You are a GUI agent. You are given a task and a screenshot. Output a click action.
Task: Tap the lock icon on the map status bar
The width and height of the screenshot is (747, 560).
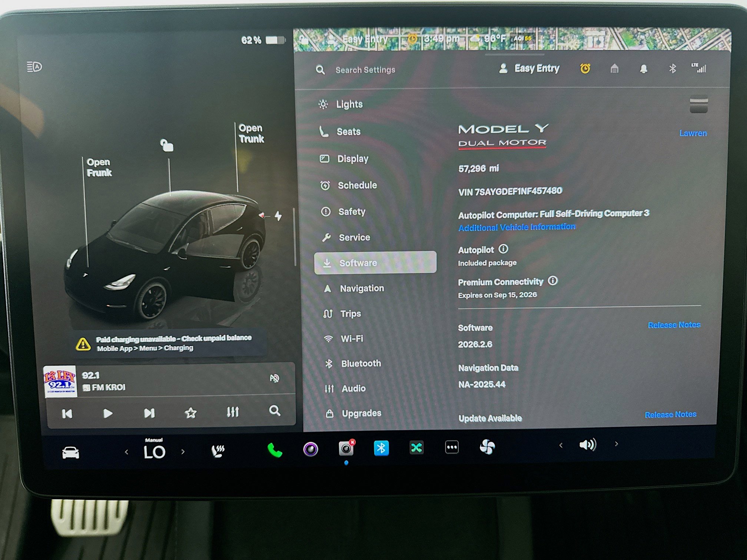[x=304, y=40]
